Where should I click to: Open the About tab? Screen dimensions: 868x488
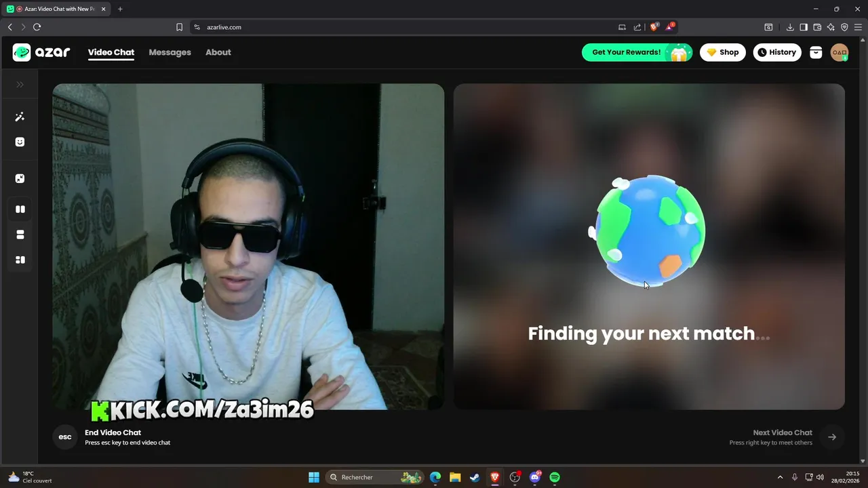coord(218,52)
